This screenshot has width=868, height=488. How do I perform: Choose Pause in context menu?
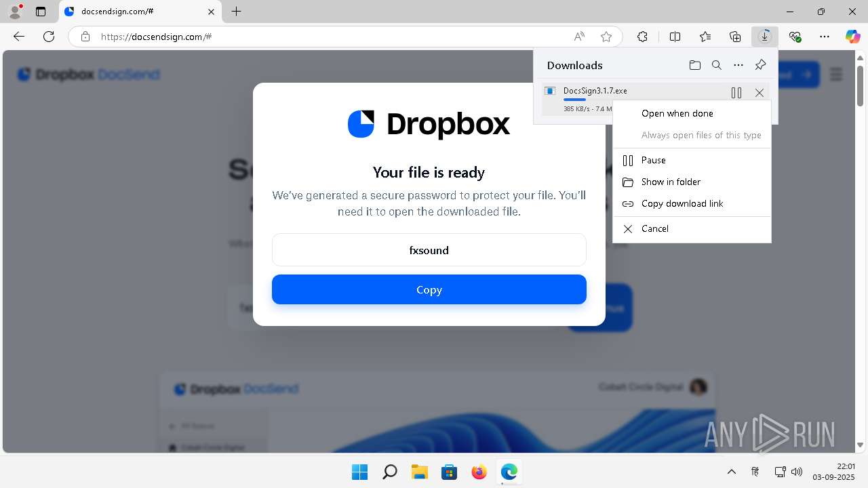(692, 160)
